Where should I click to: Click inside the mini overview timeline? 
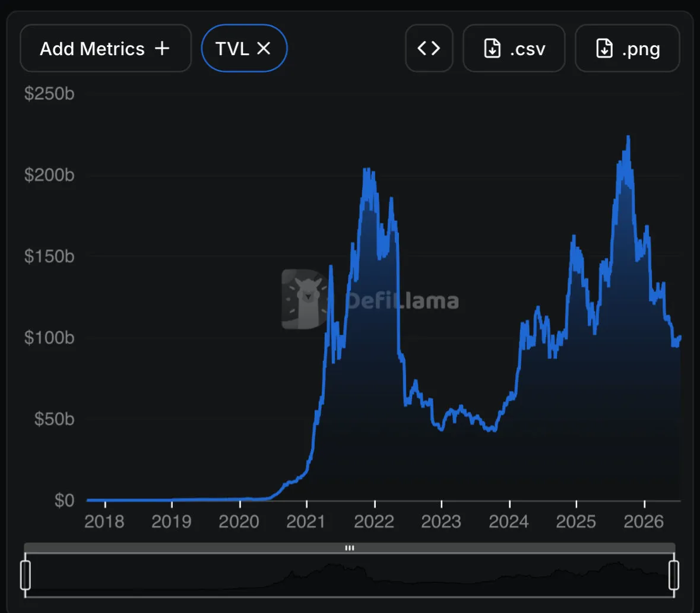click(x=350, y=575)
